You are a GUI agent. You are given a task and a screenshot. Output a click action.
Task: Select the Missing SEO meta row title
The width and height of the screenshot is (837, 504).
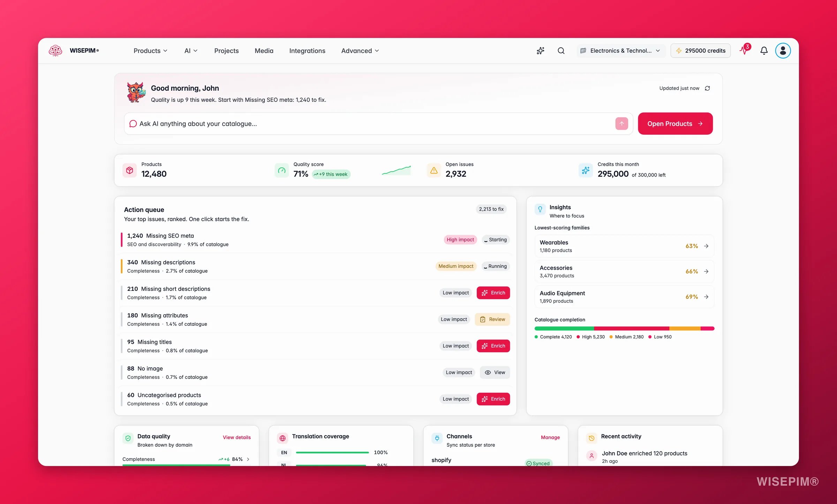pos(170,236)
